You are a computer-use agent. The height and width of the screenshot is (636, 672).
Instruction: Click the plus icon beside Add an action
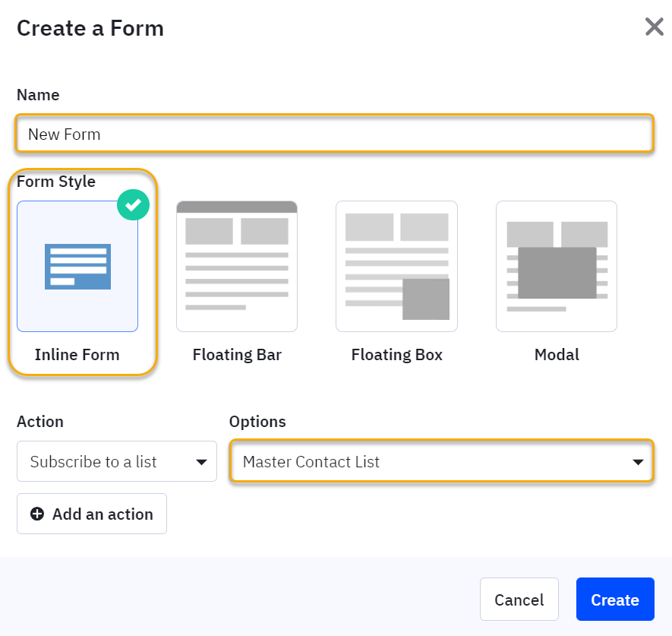37,514
